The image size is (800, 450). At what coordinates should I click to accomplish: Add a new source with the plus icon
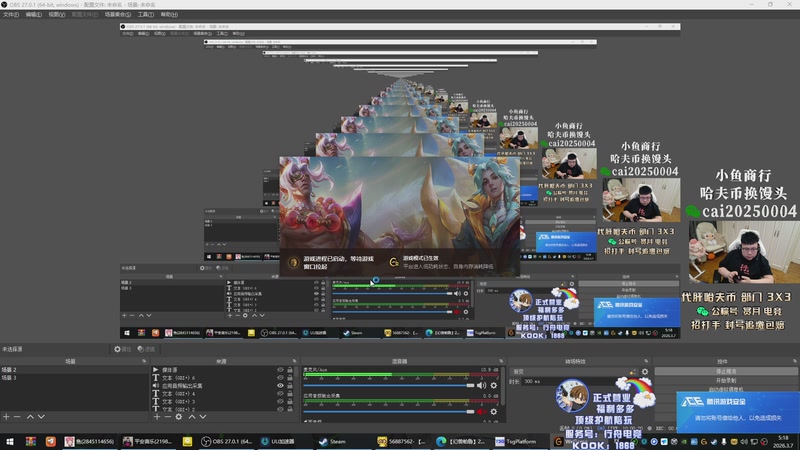click(157, 417)
